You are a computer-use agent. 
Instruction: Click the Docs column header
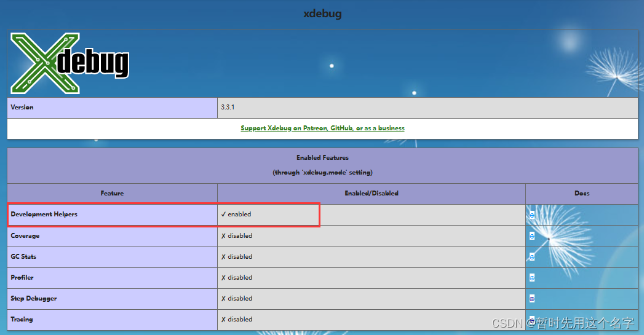click(x=582, y=194)
